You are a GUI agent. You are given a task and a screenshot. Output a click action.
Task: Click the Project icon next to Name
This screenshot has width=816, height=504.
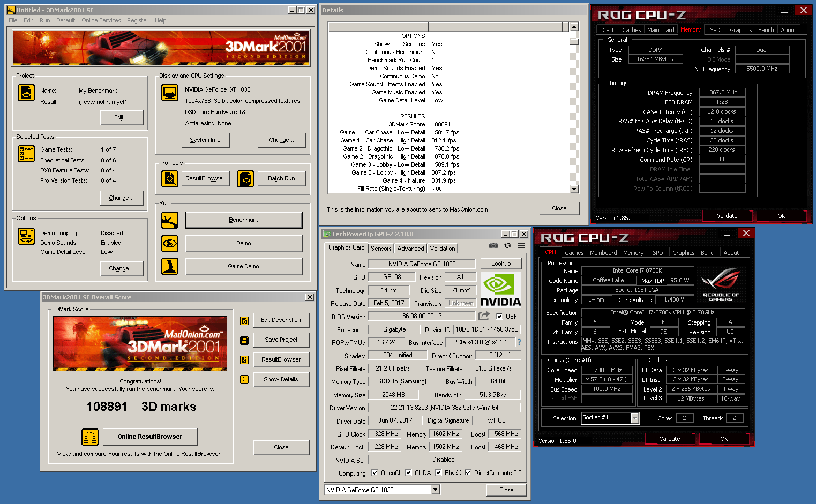[x=26, y=93]
